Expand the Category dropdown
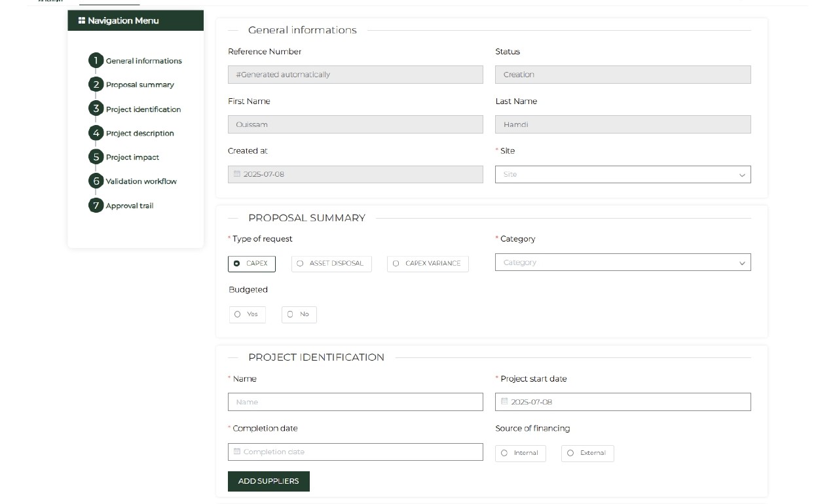The height and width of the screenshot is (504, 835). click(x=622, y=262)
